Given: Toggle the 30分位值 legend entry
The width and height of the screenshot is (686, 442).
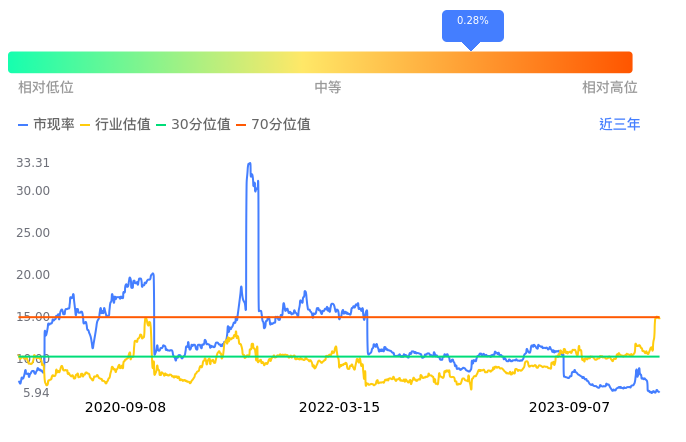Looking at the screenshot, I should [x=193, y=125].
